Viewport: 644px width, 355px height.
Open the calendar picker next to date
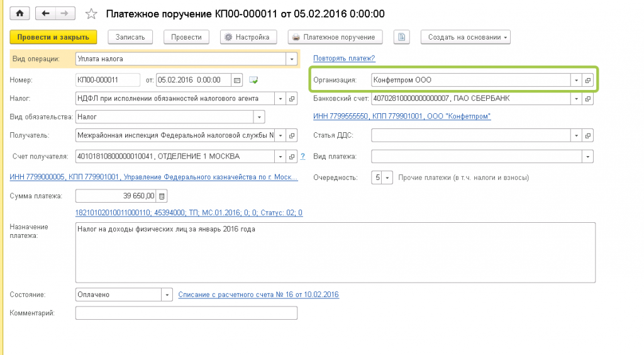click(237, 80)
